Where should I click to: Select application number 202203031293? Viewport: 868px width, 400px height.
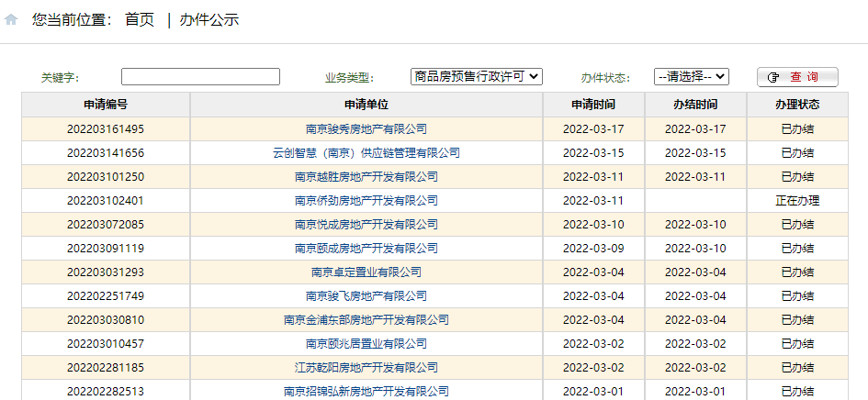tap(106, 272)
